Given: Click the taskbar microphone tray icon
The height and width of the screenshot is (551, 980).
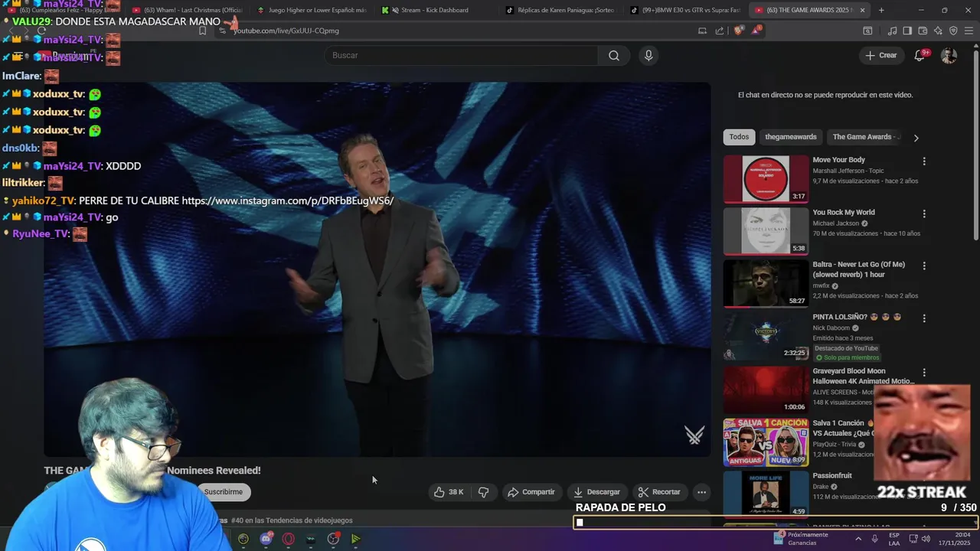Looking at the screenshot, I should click(x=874, y=539).
